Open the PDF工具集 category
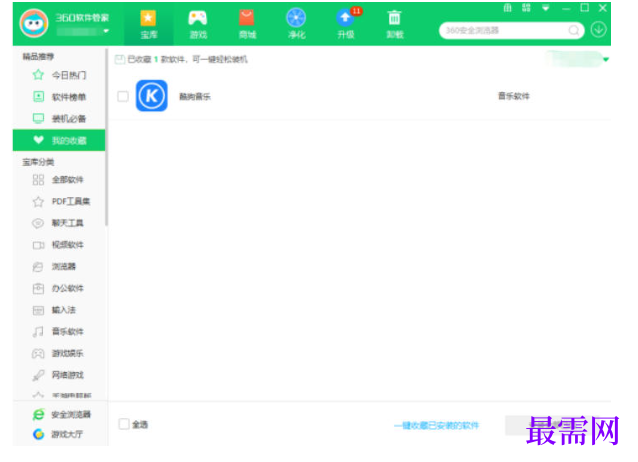 [x=59, y=201]
